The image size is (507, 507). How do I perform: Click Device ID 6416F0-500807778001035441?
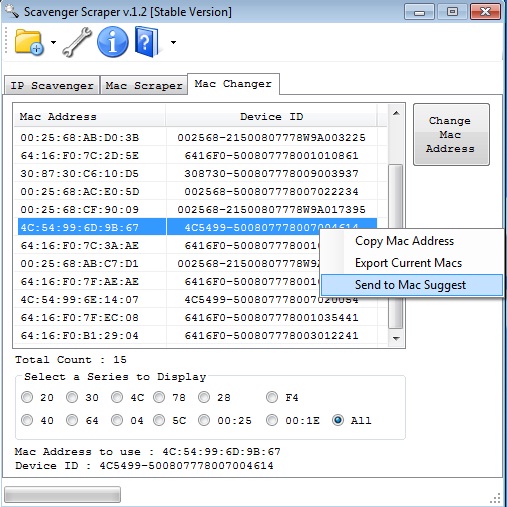click(271, 318)
